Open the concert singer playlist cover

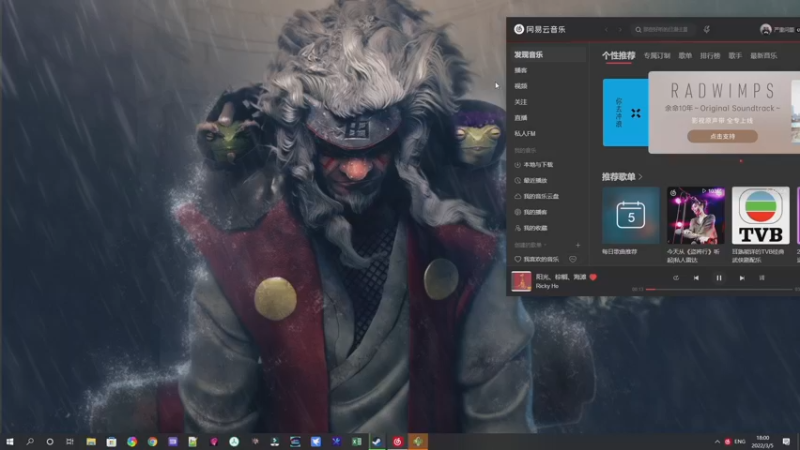(x=695, y=215)
